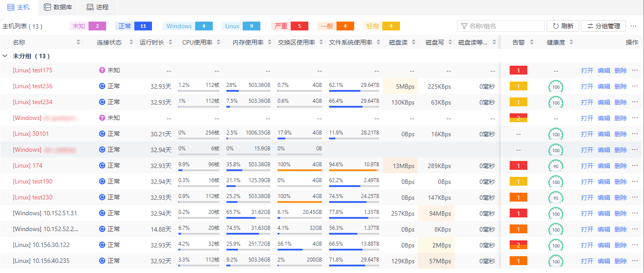Click health gauge for test236
The width and height of the screenshot is (644, 273).
[556, 87]
